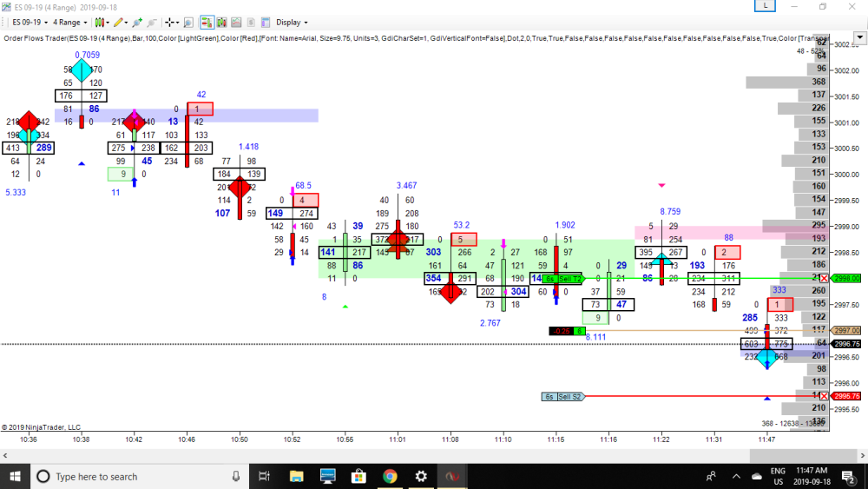Viewport: 868px width, 489px height.
Task: Open the Indicators chart icon
Action: 240,22
